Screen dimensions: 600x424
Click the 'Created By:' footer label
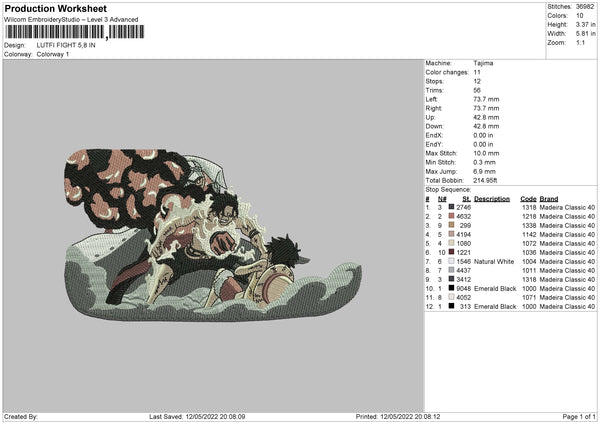(21, 416)
